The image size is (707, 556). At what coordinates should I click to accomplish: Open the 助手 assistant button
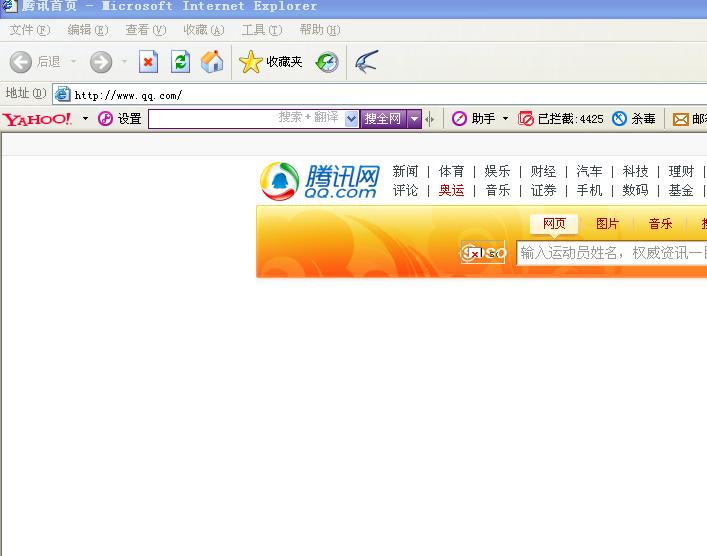pyautogui.click(x=473, y=119)
